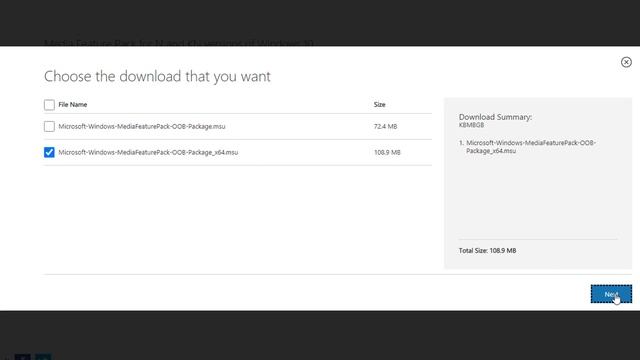The image size is (640, 360).
Task: Tick the File Name select-all checkbox
Action: 49,105
